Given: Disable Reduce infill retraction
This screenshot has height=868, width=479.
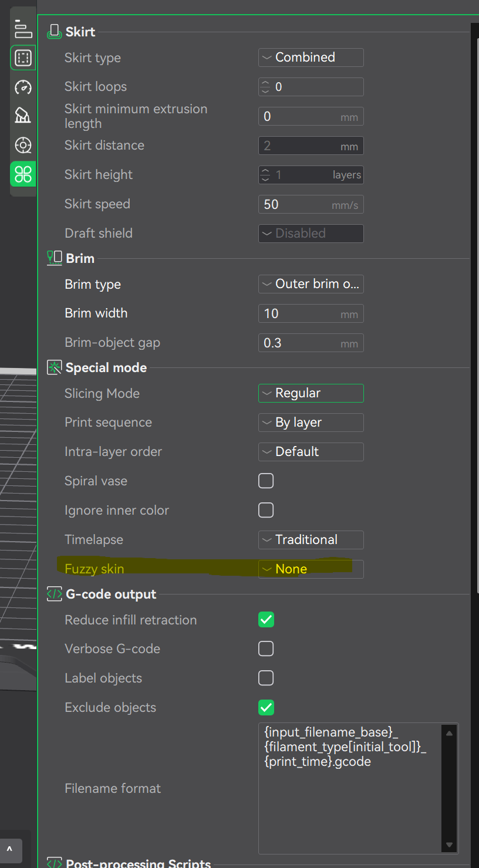Looking at the screenshot, I should (266, 620).
